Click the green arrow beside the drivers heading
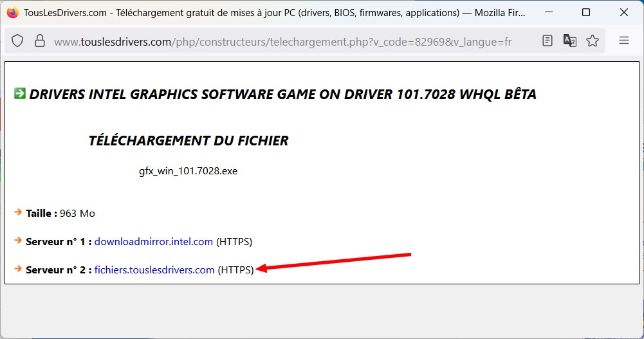Image resolution: width=644 pixels, height=339 pixels. pos(19,94)
